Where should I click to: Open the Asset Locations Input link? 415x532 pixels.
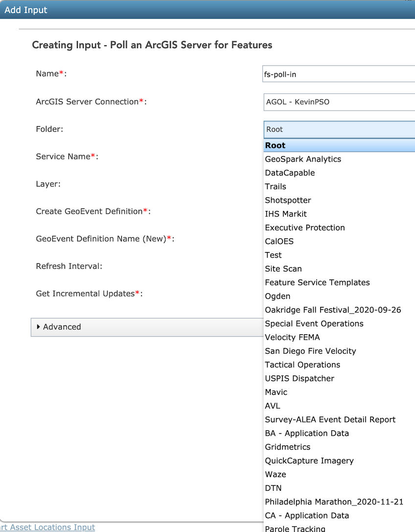pyautogui.click(x=47, y=527)
